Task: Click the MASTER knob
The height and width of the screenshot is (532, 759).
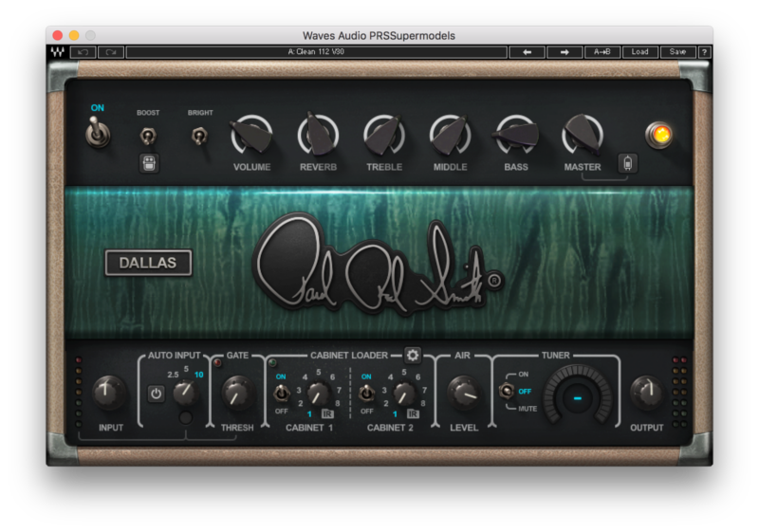Action: pyautogui.click(x=583, y=135)
